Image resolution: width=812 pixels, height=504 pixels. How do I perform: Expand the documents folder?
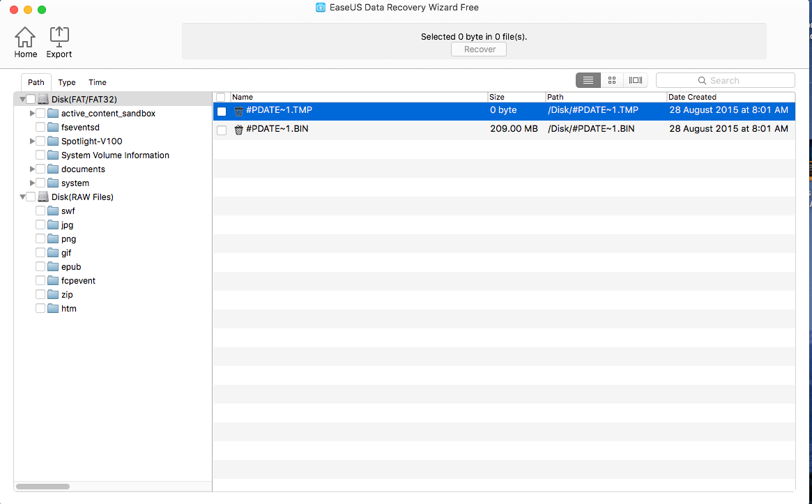[32, 169]
